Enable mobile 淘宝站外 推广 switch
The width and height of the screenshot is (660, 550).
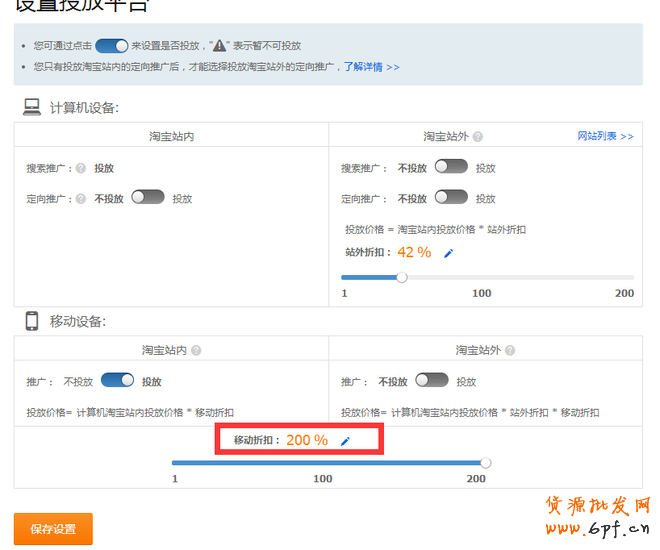tap(432, 381)
